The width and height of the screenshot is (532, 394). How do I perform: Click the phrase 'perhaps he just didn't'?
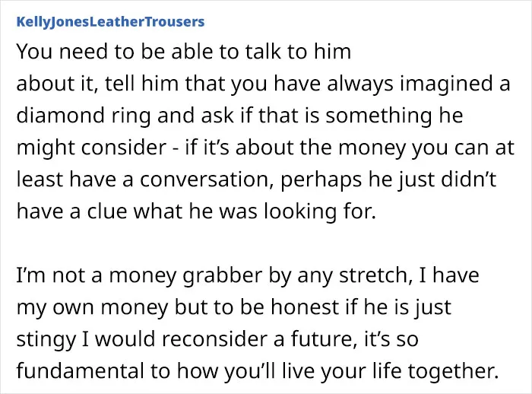pos(388,180)
